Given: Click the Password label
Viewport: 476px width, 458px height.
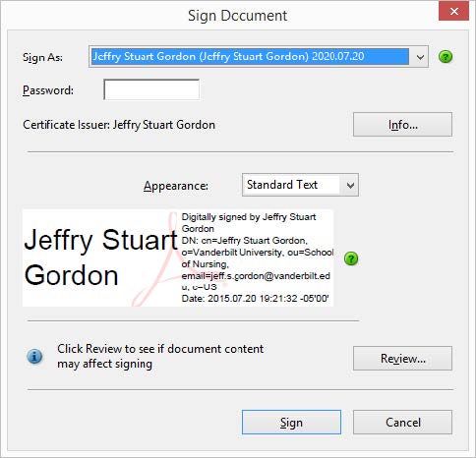Looking at the screenshot, I should 48,90.
